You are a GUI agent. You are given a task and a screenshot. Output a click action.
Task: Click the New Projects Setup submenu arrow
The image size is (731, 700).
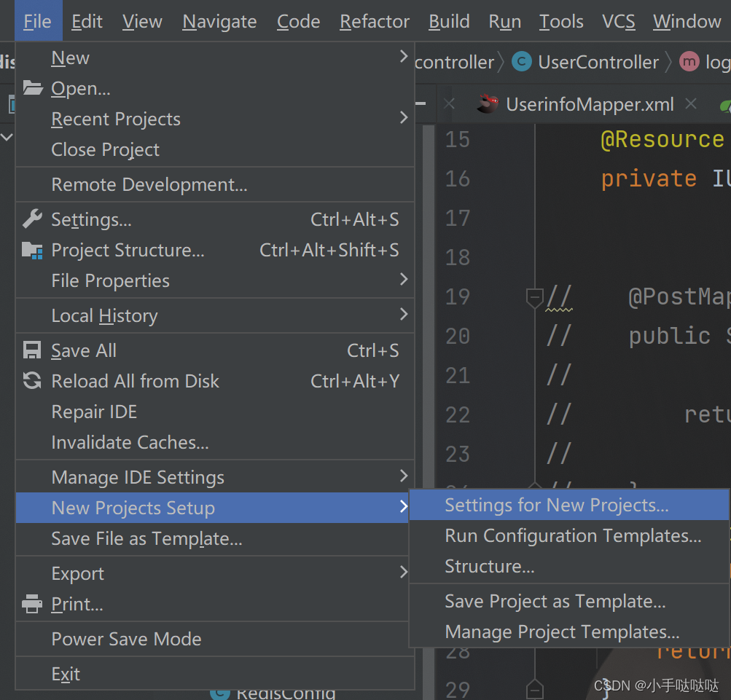[404, 506]
